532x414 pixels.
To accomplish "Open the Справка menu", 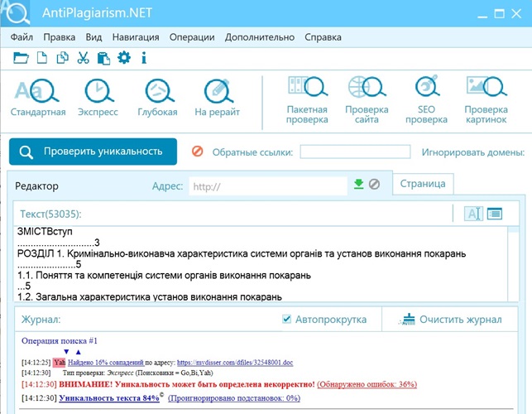I will tap(323, 37).
